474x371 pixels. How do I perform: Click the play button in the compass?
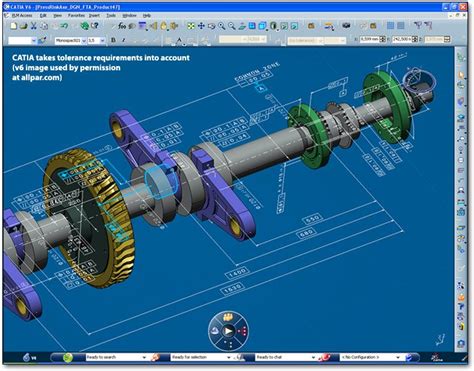tap(228, 331)
